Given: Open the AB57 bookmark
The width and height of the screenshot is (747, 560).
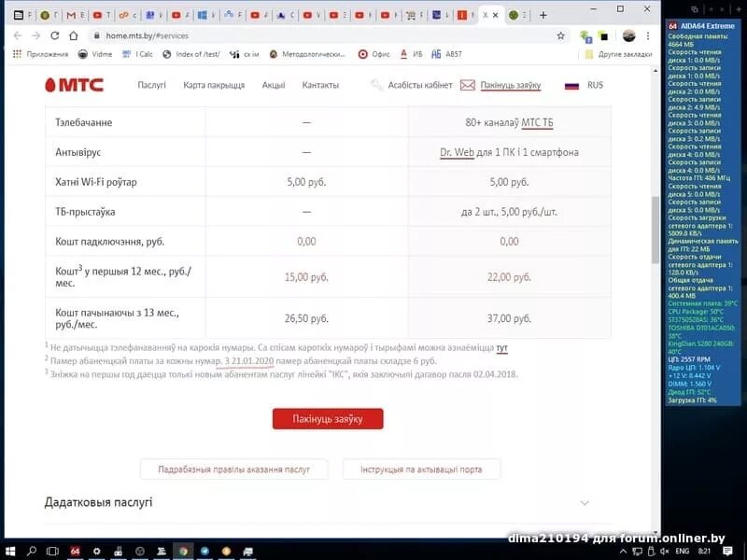Looking at the screenshot, I should coord(446,54).
